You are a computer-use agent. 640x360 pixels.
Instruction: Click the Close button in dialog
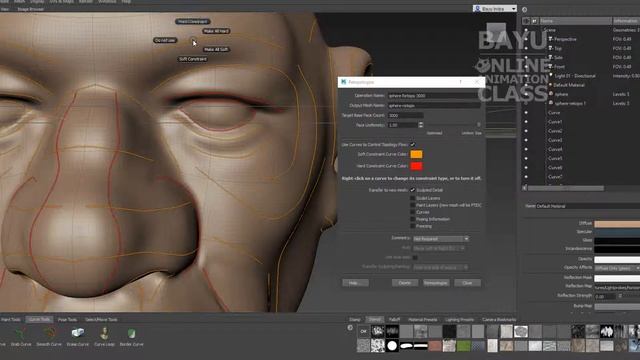point(467,283)
